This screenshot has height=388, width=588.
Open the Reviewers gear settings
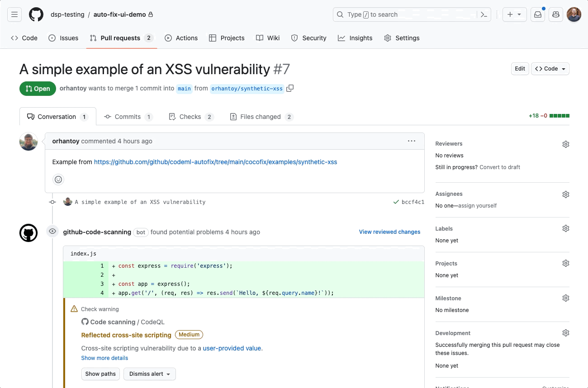point(565,144)
